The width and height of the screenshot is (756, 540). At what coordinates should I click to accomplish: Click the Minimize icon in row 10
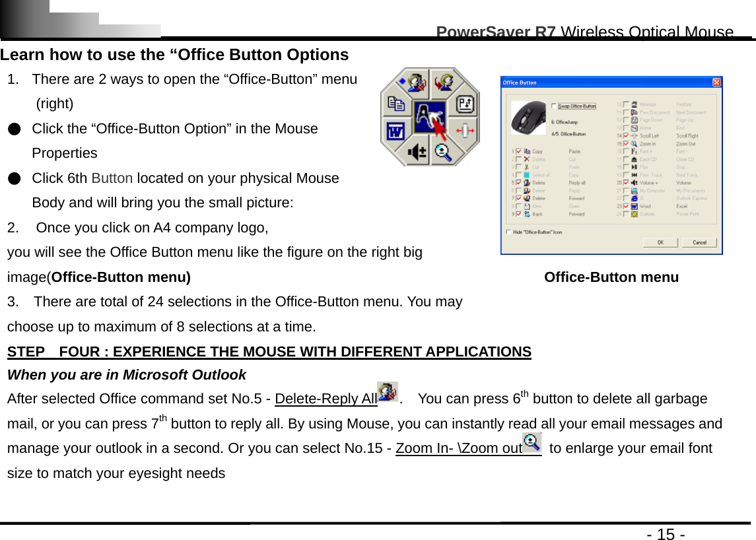click(635, 104)
